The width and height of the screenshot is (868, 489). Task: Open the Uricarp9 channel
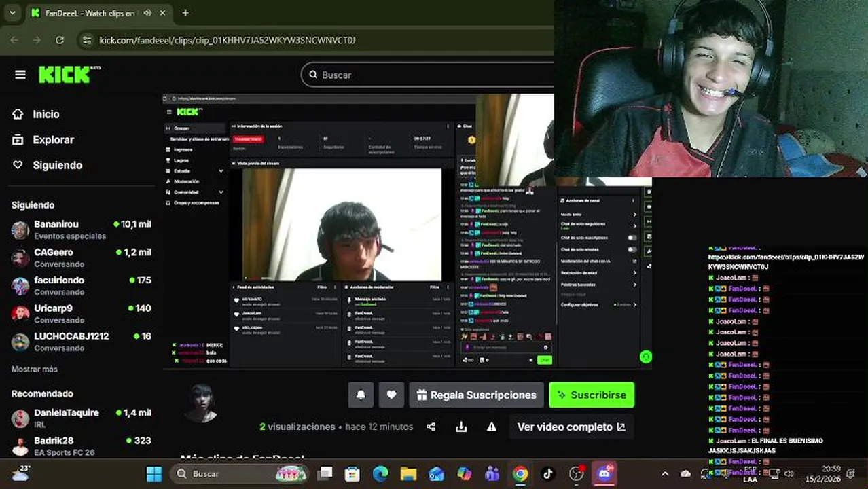pos(82,313)
